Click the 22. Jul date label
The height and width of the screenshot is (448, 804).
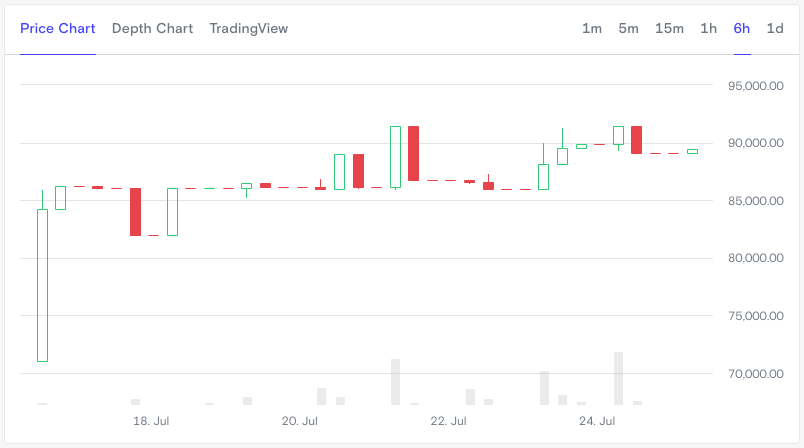[448, 421]
